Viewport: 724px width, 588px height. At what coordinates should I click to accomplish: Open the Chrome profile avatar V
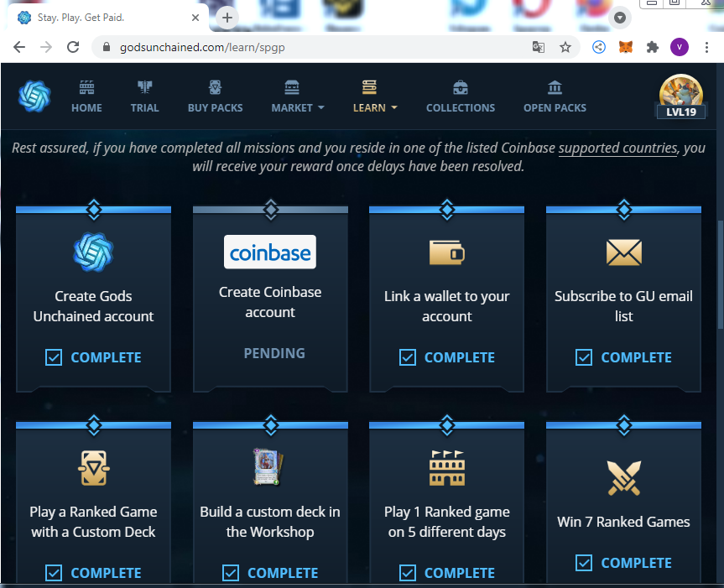coord(680,47)
